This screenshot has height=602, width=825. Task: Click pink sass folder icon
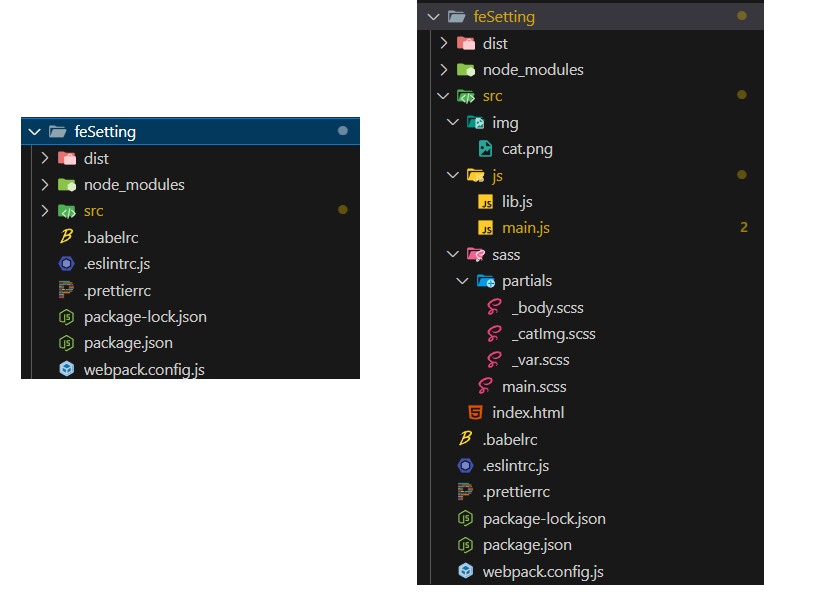(476, 255)
